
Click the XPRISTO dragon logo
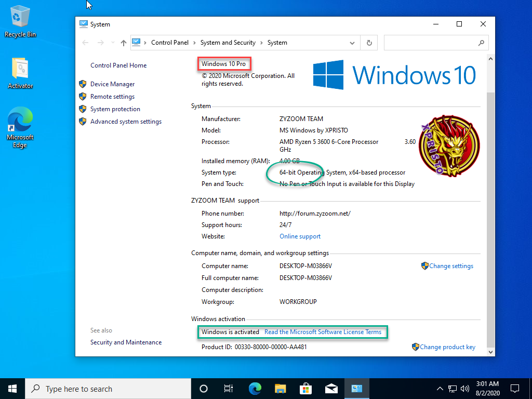tap(449, 145)
